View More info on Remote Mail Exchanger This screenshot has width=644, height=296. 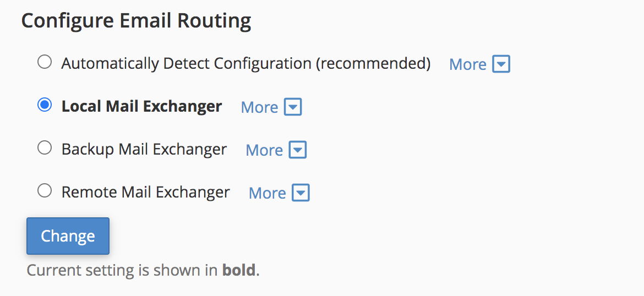pyautogui.click(x=267, y=193)
